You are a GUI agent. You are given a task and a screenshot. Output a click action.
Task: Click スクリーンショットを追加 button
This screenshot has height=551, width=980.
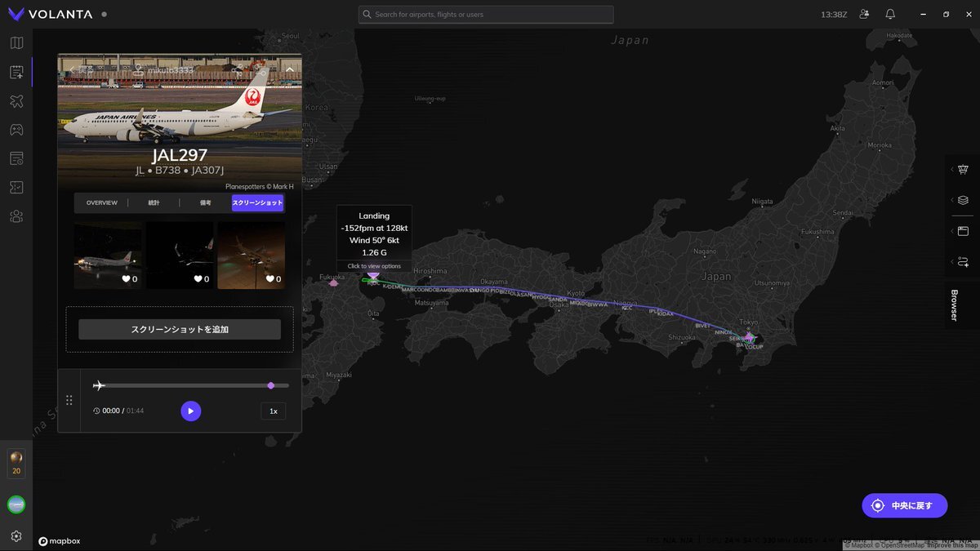(180, 330)
